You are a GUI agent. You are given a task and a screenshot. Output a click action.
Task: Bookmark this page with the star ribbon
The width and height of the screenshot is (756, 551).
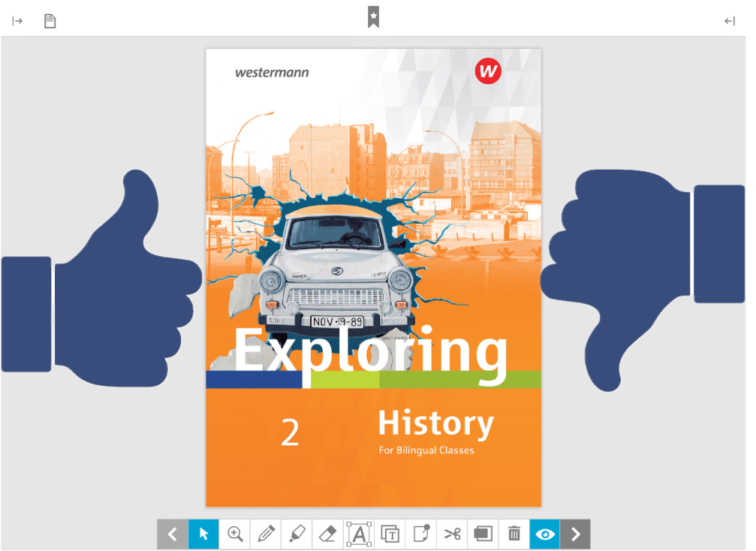tap(373, 17)
